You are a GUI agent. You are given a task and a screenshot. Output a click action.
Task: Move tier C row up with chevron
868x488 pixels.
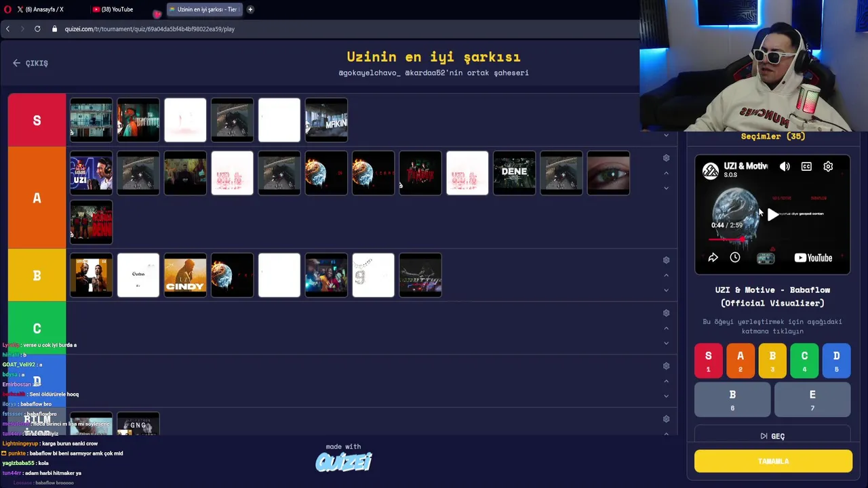pos(666,328)
